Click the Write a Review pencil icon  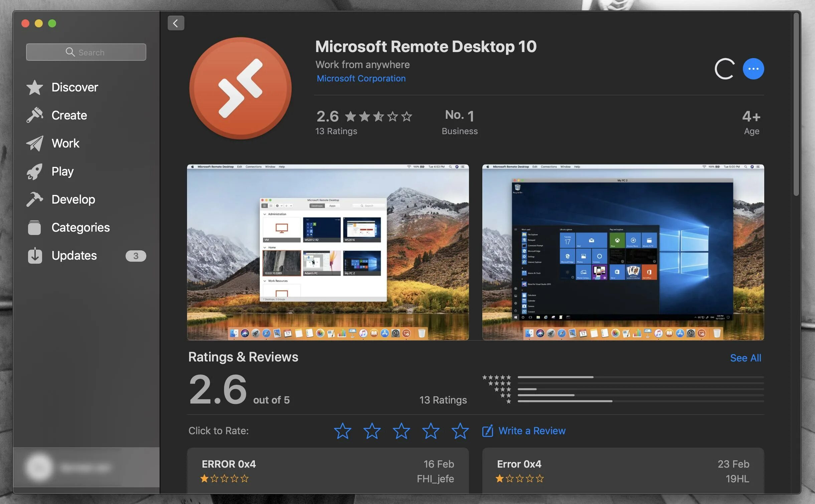[488, 431]
